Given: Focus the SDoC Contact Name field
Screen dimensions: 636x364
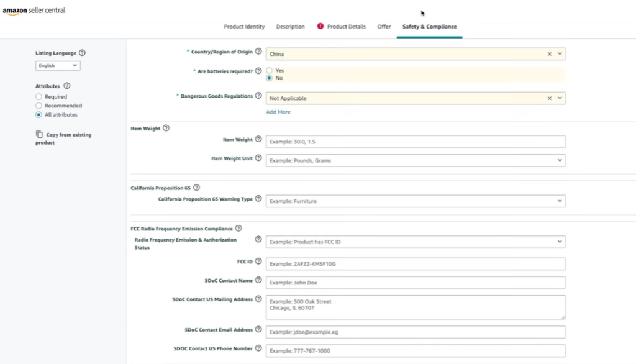Looking at the screenshot, I should [416, 283].
